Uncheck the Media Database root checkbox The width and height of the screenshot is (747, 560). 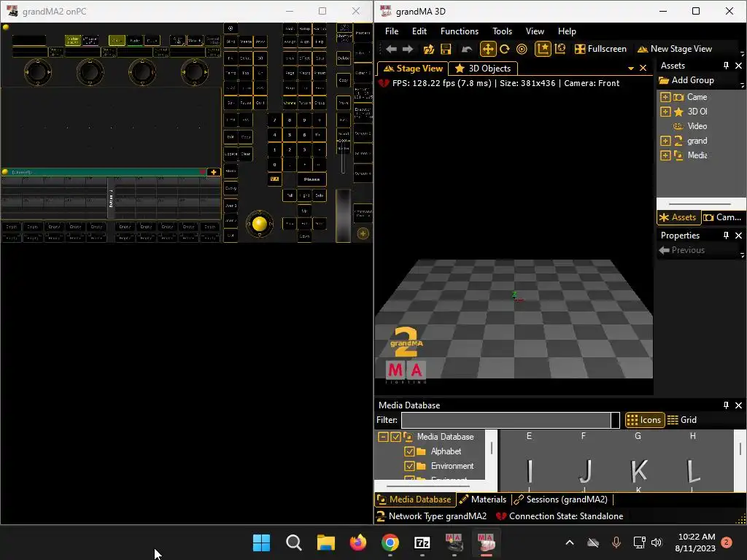(395, 437)
